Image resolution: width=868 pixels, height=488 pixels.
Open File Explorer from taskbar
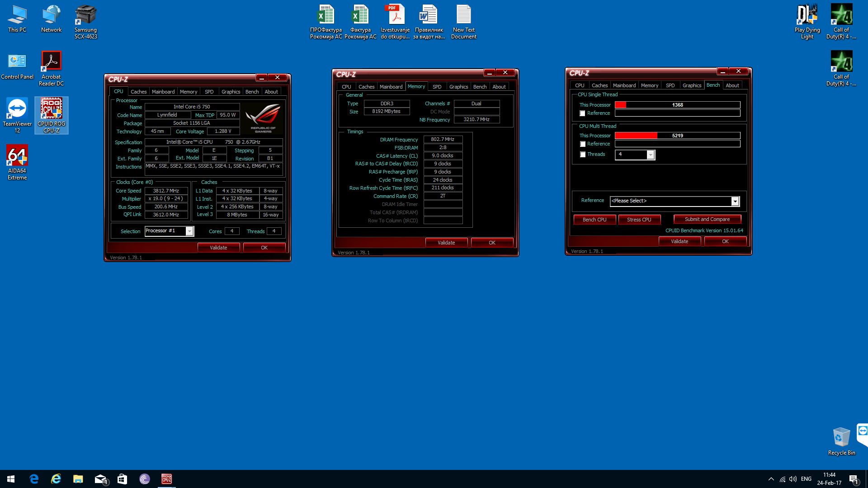(78, 479)
